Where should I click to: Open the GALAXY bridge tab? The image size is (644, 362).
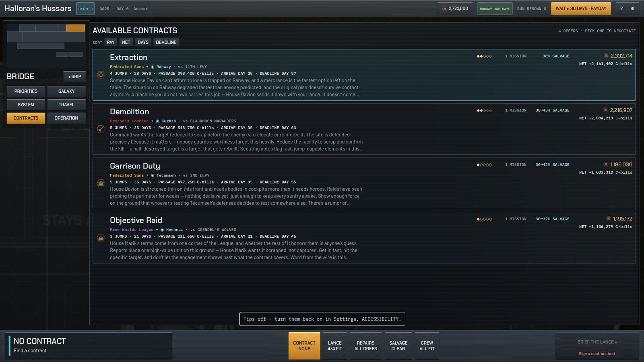[x=66, y=91]
